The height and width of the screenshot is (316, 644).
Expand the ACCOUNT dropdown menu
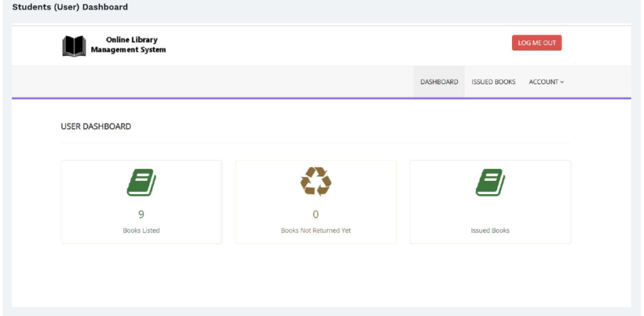547,82
